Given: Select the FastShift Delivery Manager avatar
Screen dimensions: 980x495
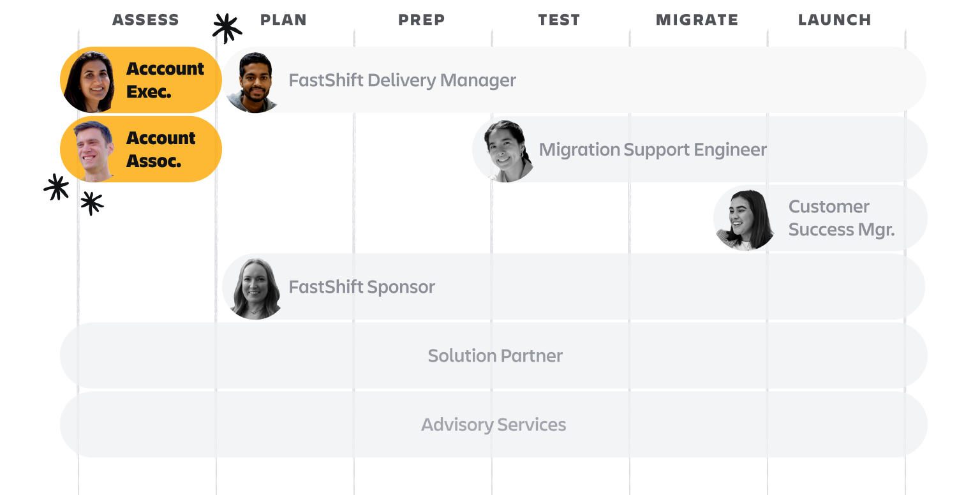Looking at the screenshot, I should tap(253, 82).
